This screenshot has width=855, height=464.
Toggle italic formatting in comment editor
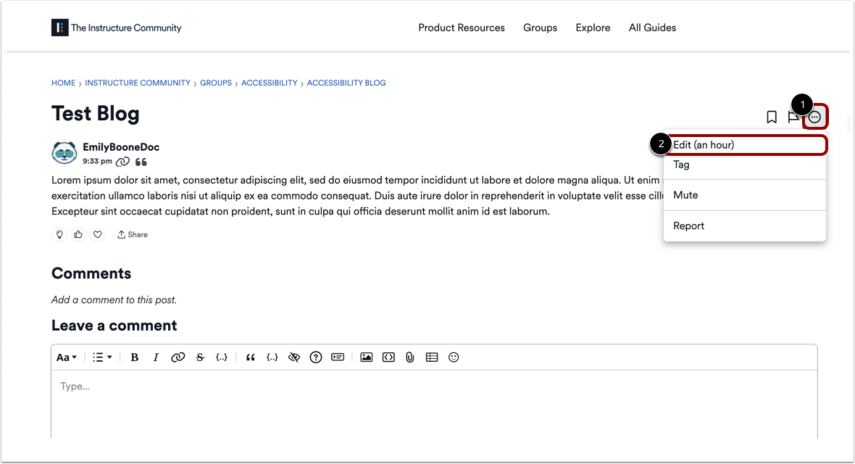point(155,357)
